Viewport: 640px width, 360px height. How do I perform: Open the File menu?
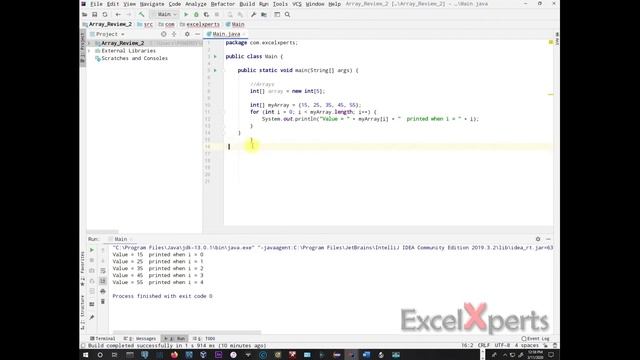96,4
